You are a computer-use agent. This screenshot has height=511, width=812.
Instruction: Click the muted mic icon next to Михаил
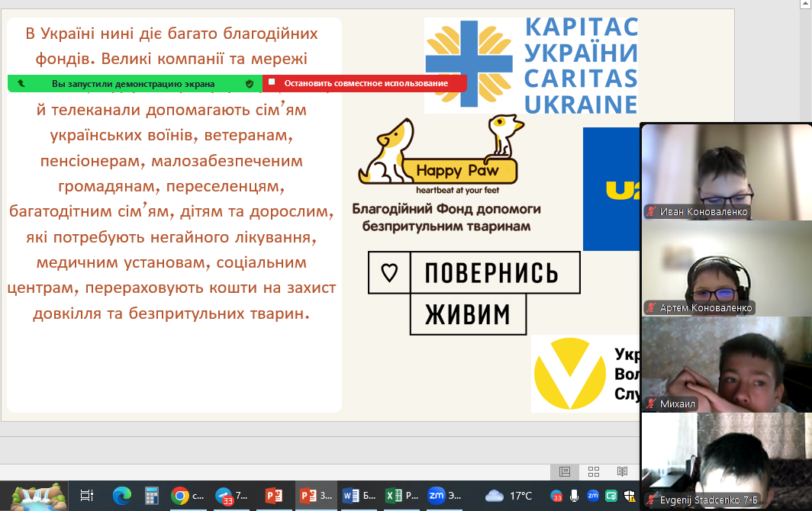point(651,403)
